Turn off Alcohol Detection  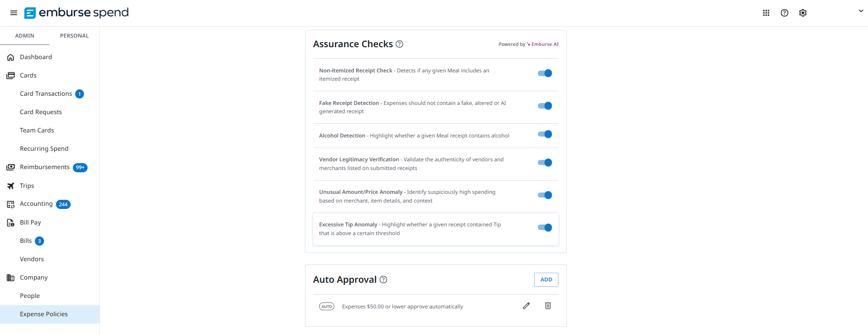tap(544, 134)
